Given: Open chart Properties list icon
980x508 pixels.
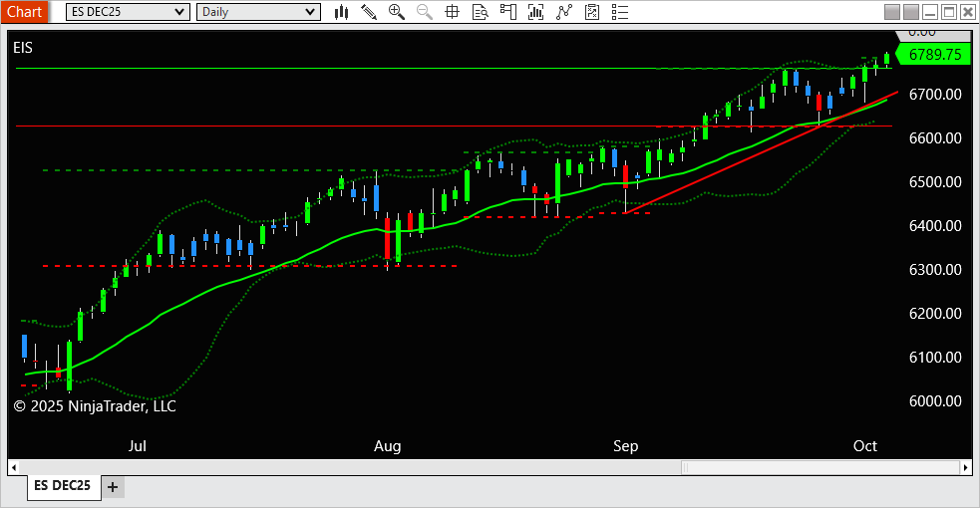Looking at the screenshot, I should click(x=620, y=12).
